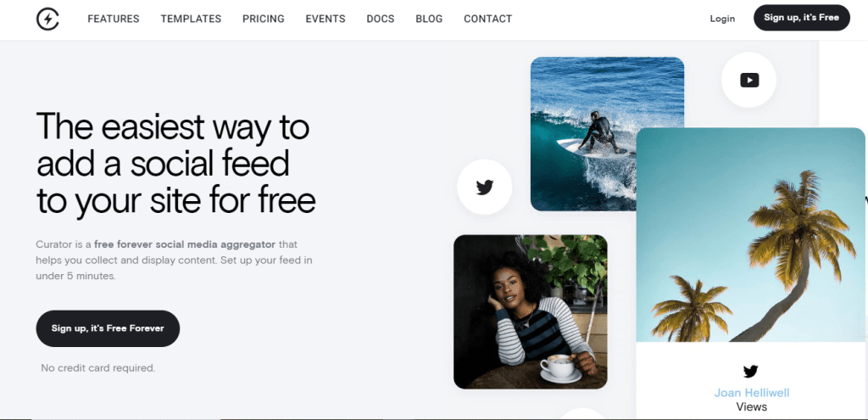
Task: Open the Joan Helliwell profile link
Action: point(752,393)
